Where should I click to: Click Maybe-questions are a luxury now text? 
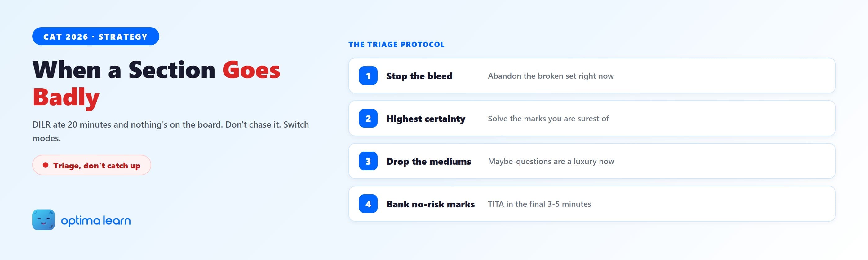pyautogui.click(x=551, y=162)
